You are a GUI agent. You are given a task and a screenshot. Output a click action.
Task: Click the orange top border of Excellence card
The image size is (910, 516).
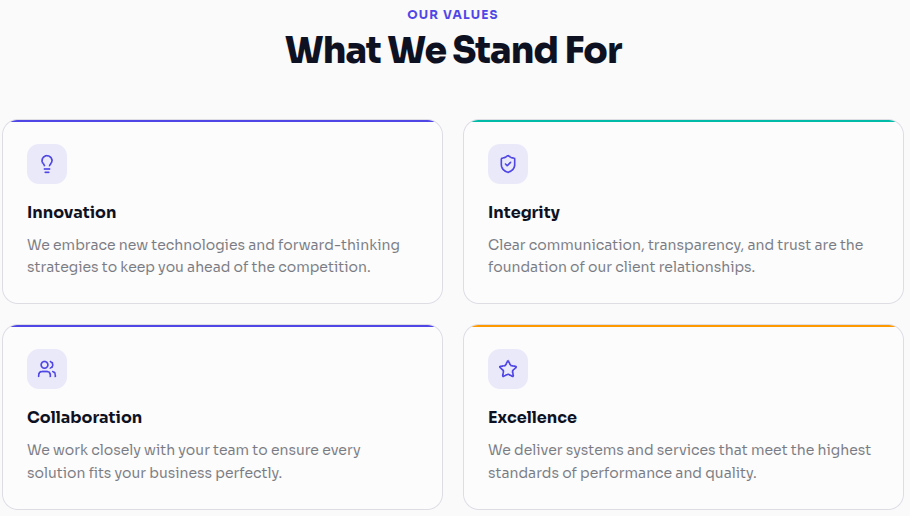684,326
